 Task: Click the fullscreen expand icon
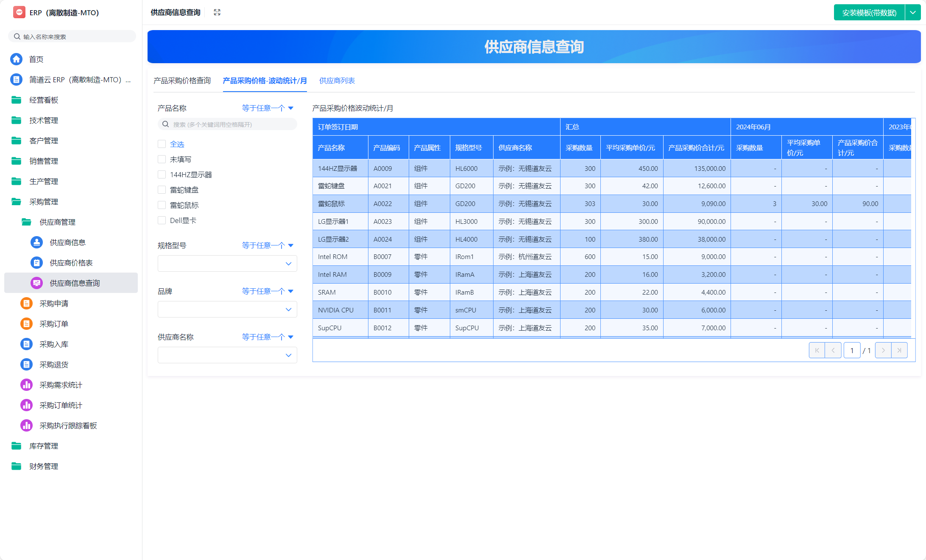[x=217, y=12]
